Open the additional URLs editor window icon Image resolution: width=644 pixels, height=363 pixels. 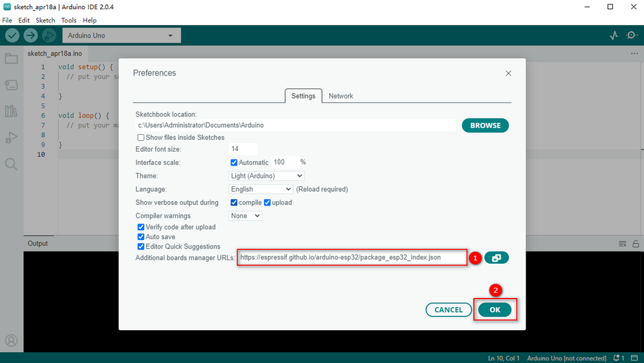tap(496, 258)
